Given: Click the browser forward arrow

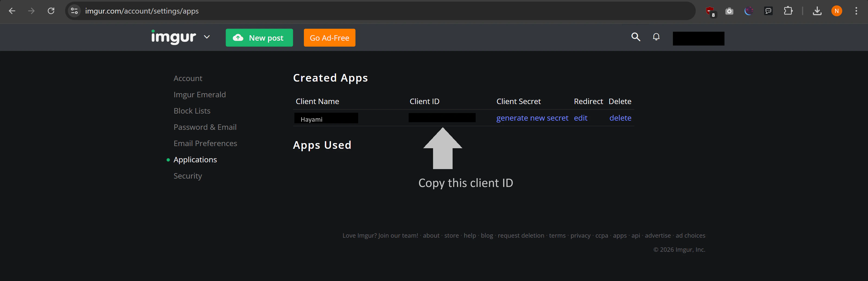Looking at the screenshot, I should [31, 11].
